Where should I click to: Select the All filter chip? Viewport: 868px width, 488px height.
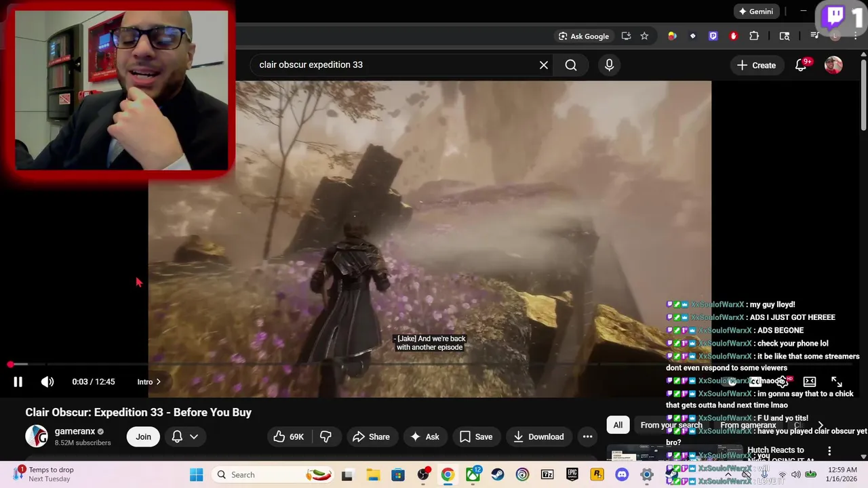pos(618,425)
